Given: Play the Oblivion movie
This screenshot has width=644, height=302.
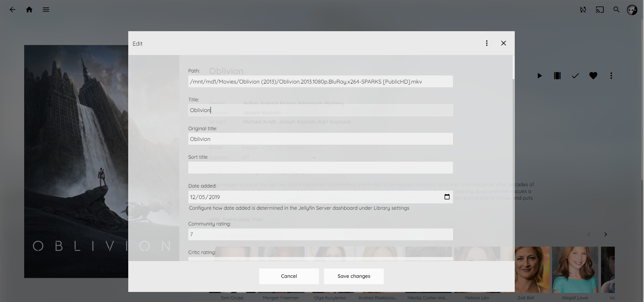Looking at the screenshot, I should pyautogui.click(x=540, y=76).
